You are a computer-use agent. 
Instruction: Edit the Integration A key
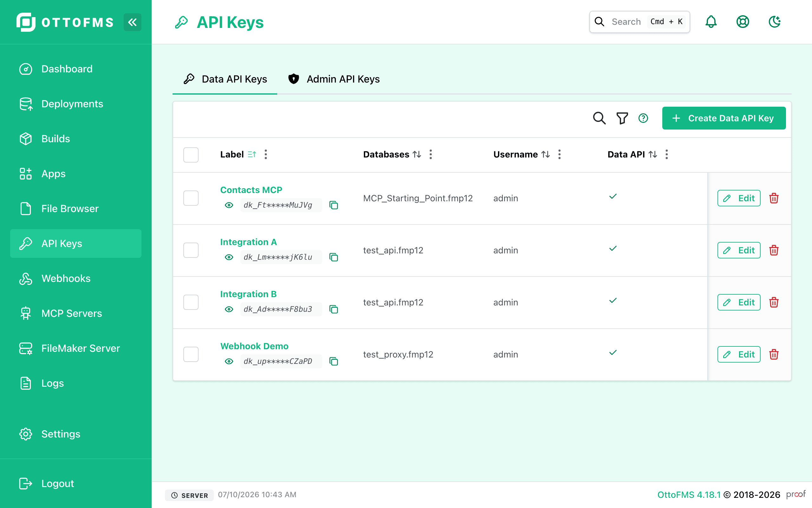tap(739, 250)
